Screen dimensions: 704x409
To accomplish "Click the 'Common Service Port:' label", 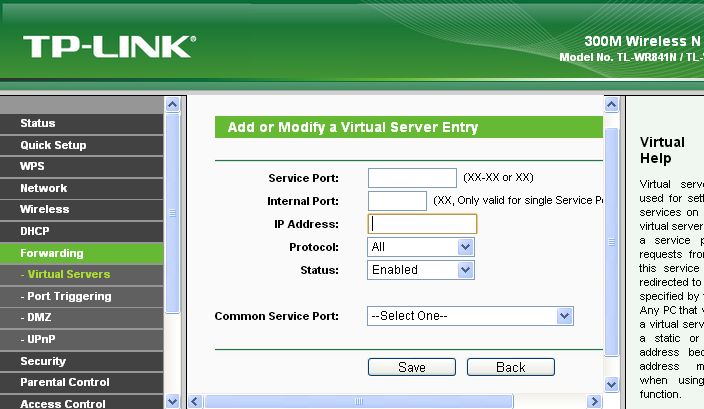I will coord(277,316).
